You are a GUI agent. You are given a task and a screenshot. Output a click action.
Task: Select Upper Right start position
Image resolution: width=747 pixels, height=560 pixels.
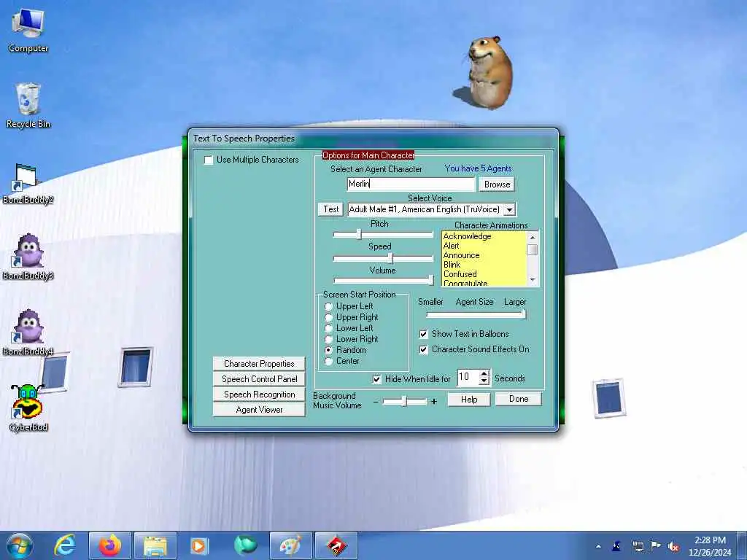point(328,318)
